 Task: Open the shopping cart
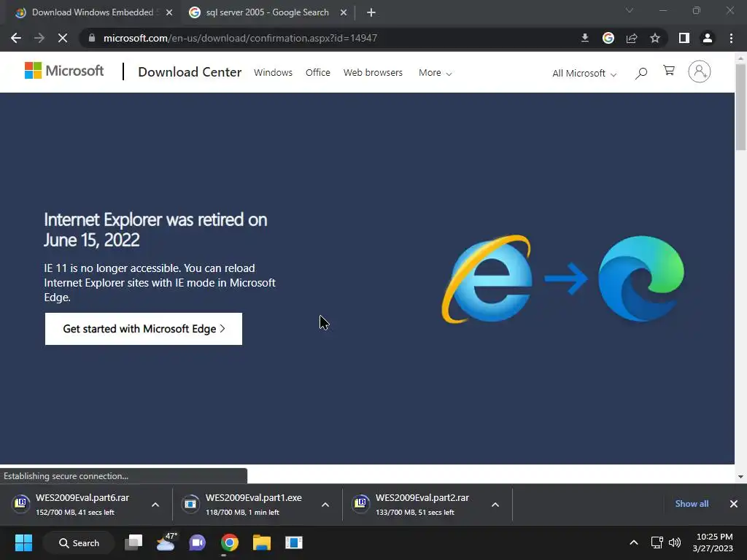669,71
